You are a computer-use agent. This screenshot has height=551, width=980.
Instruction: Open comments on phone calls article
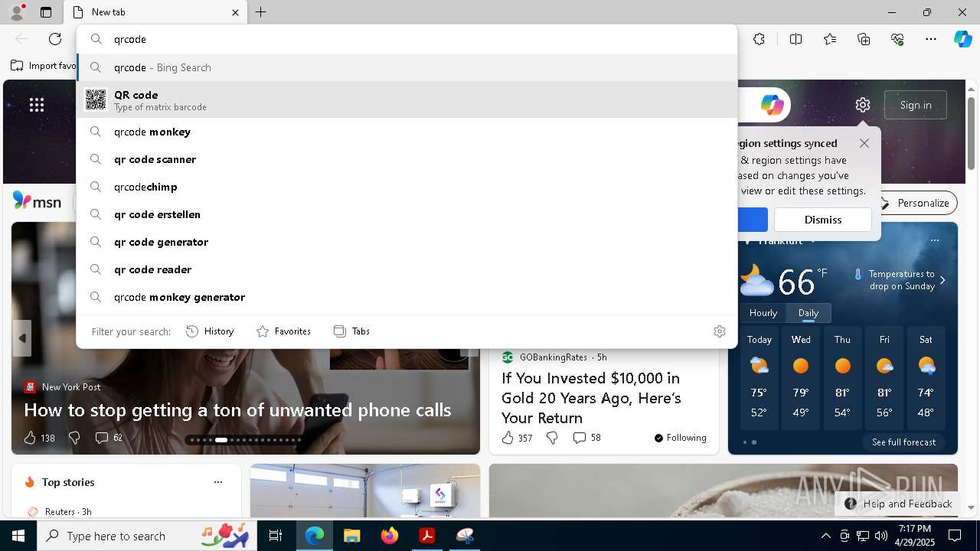coord(109,438)
